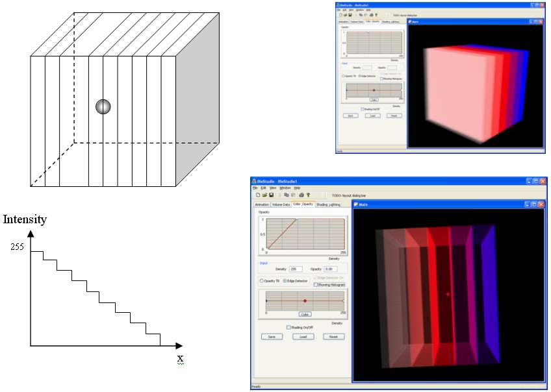This screenshot has width=551, height=392.
Task: Click Color button in larger BioStudio window
Action: click(x=305, y=314)
